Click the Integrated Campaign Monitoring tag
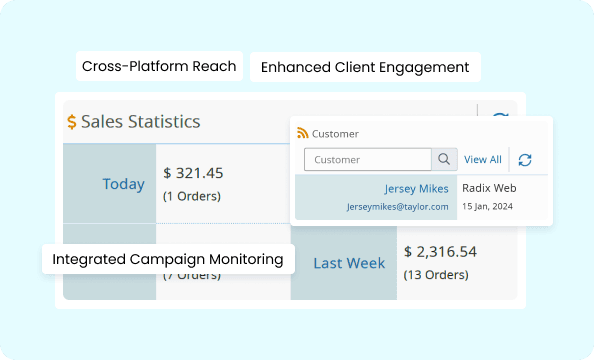The width and height of the screenshot is (594, 360). click(168, 259)
